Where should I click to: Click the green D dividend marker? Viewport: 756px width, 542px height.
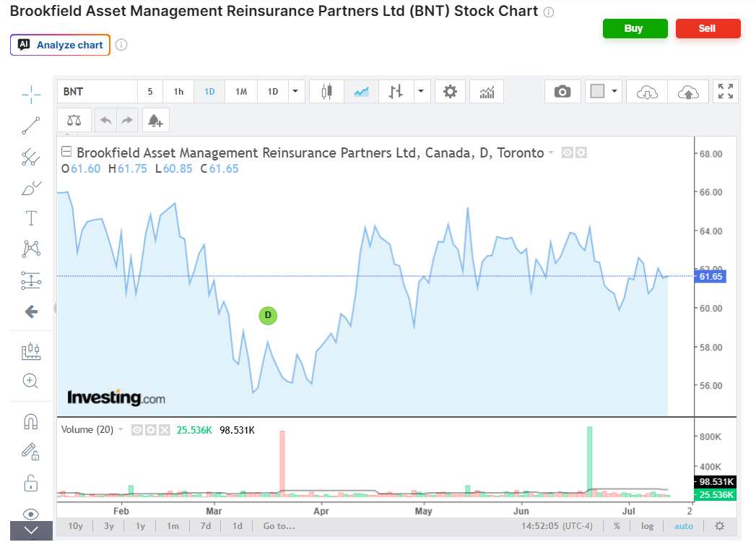click(x=268, y=316)
